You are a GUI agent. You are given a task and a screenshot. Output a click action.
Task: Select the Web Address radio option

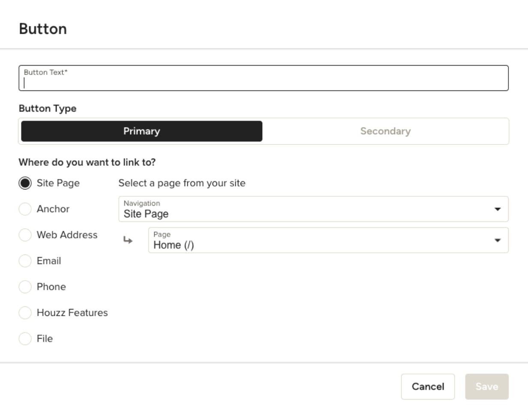tap(25, 235)
